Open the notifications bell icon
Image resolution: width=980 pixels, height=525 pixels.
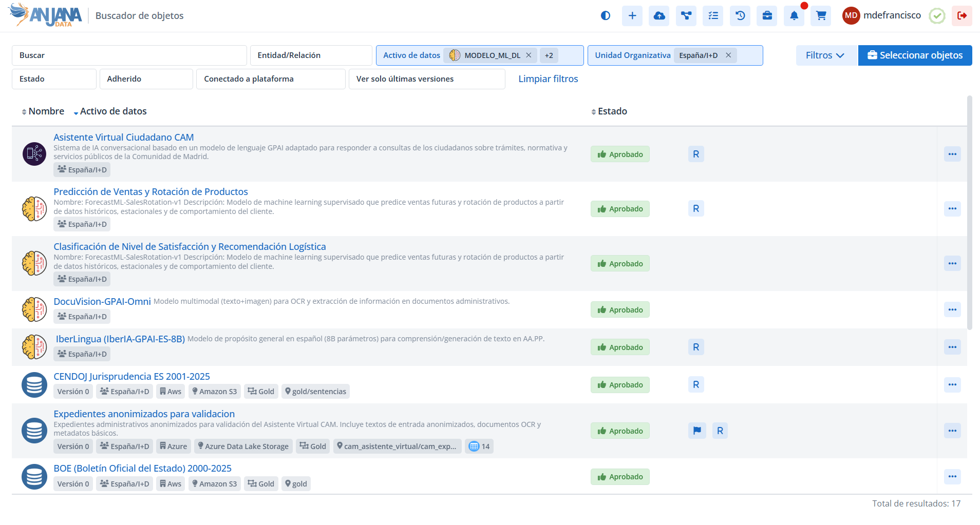pyautogui.click(x=794, y=16)
